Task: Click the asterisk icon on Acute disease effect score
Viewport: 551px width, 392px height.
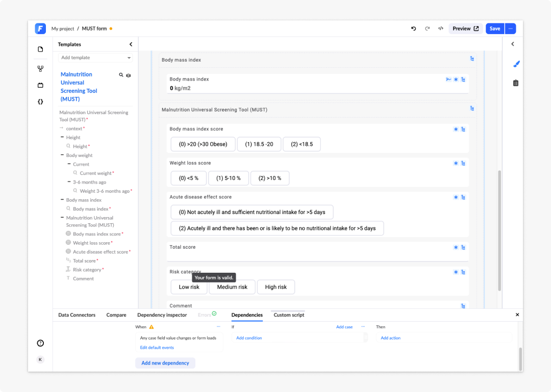Action: pos(456,197)
